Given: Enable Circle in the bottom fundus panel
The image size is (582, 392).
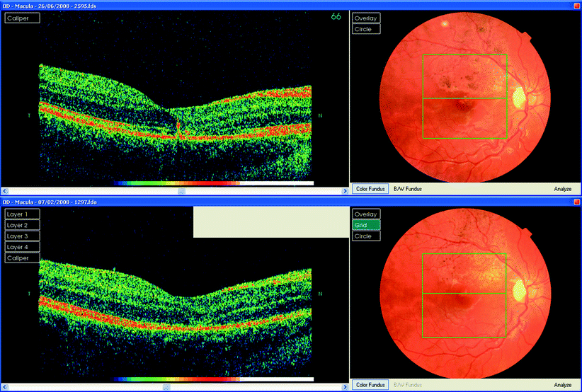Looking at the screenshot, I should pos(366,236).
